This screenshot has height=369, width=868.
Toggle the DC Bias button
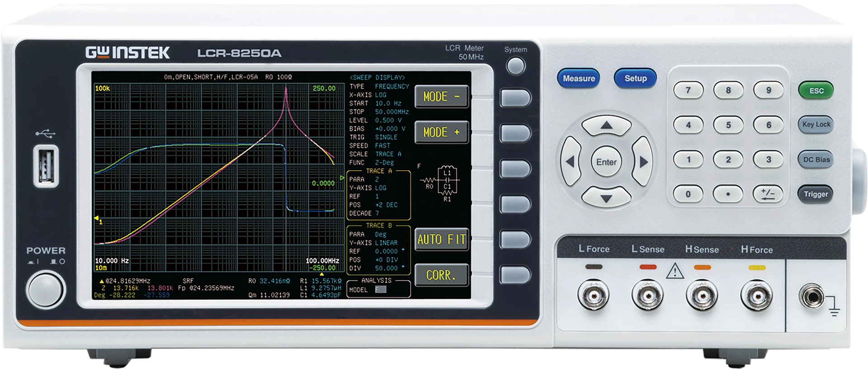click(816, 160)
